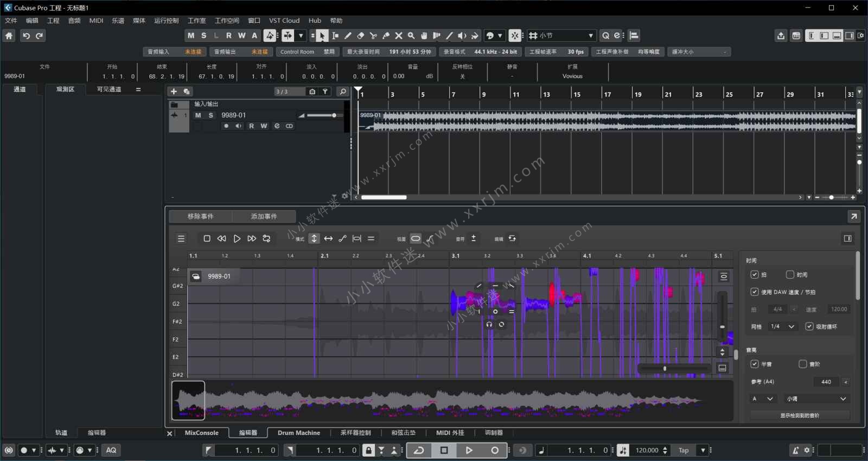Open the key root note A dropdown
The image size is (868, 461).
763,399
